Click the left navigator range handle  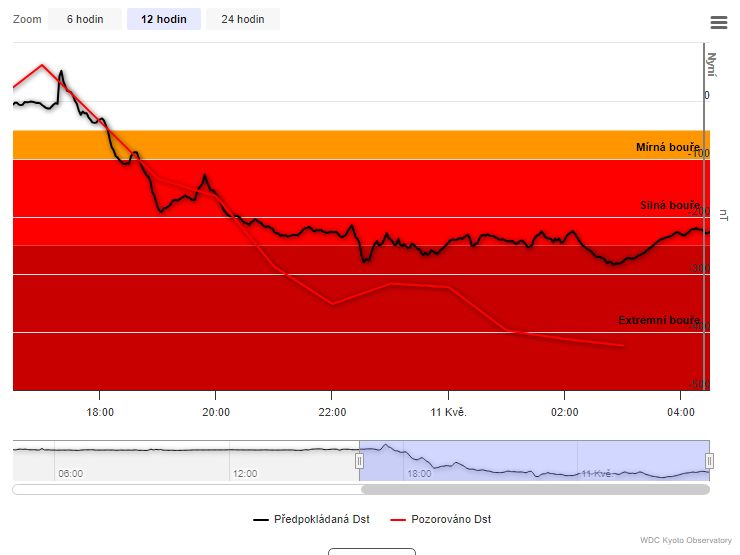coord(359,460)
